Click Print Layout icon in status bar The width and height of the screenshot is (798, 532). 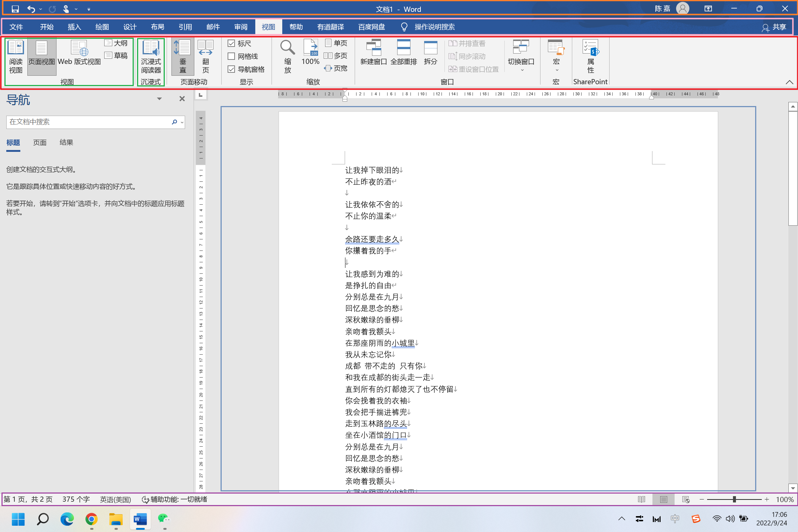point(664,499)
